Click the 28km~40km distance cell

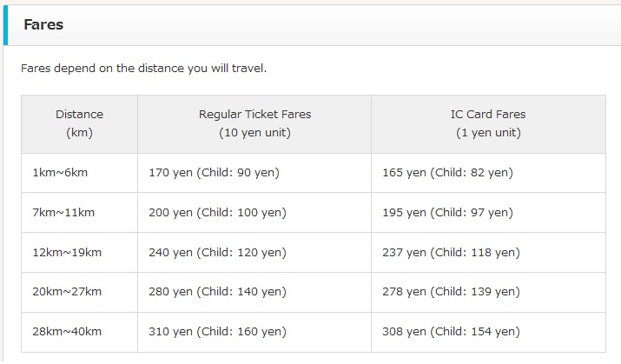coord(67,332)
